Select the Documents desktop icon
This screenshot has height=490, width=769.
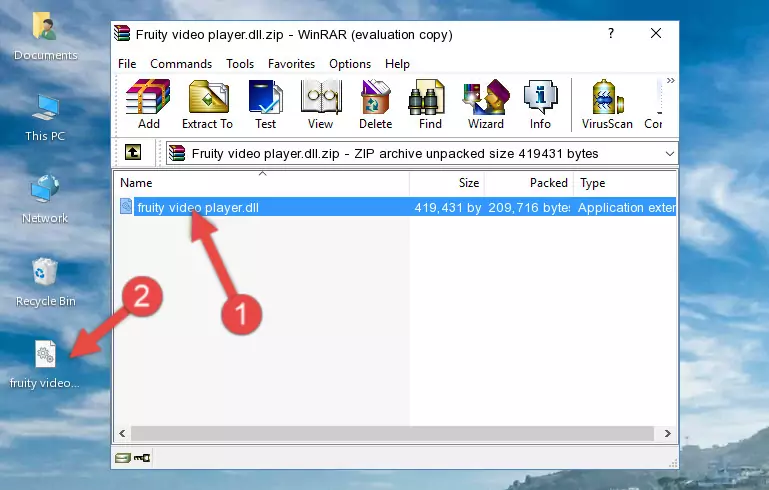45,37
